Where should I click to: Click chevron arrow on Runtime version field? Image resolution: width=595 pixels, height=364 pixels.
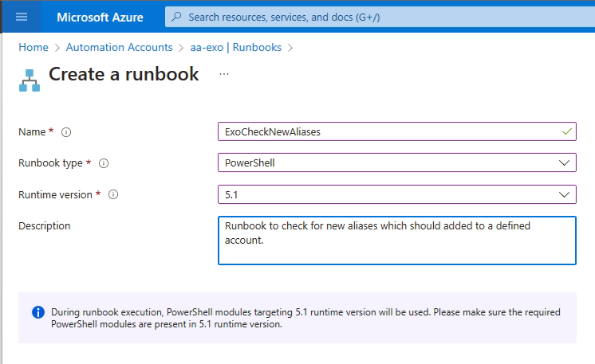tap(565, 194)
